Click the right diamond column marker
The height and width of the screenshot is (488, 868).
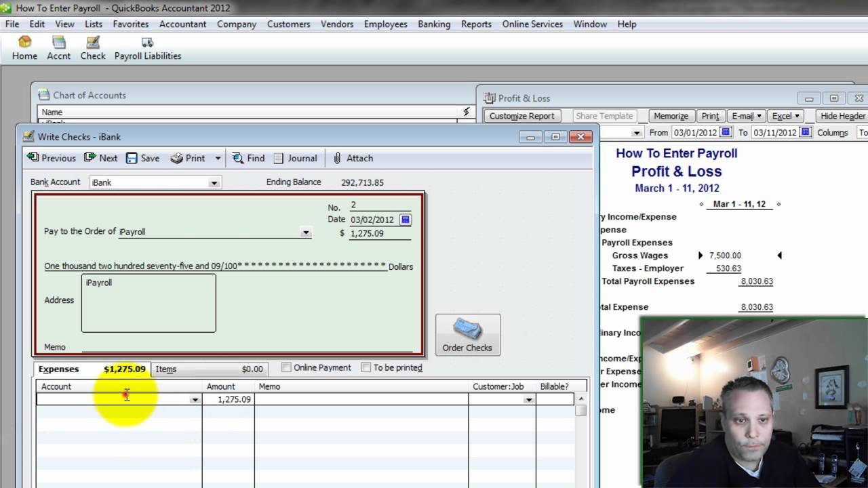pos(778,204)
